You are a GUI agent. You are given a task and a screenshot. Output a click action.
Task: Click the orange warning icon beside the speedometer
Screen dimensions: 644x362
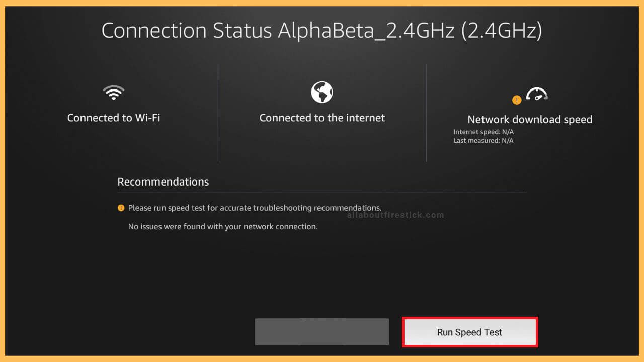tap(516, 100)
